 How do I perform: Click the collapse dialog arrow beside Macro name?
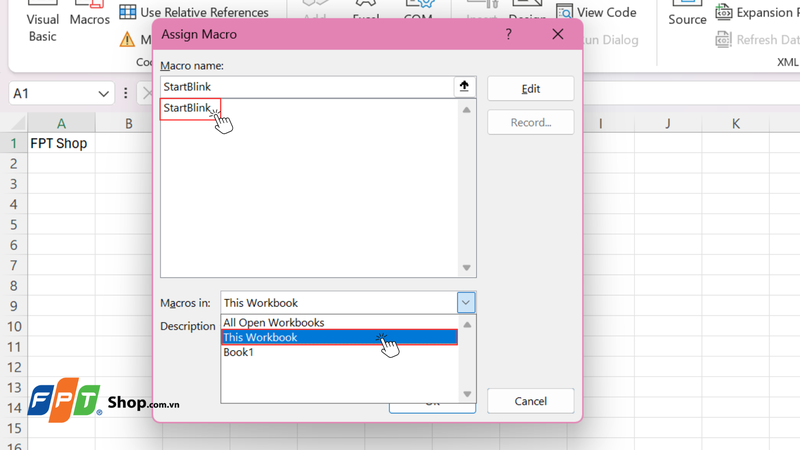[x=464, y=87]
